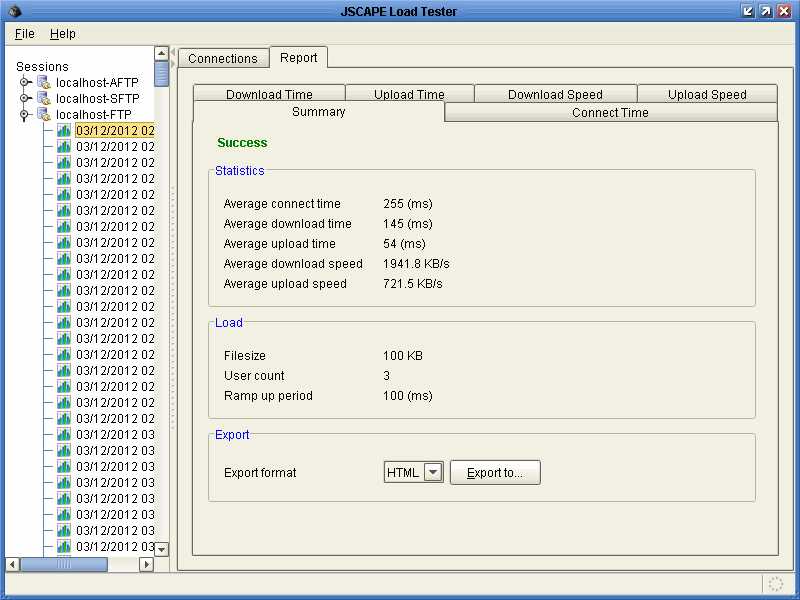Click the Ramp up period label
Viewport: 800px width, 600px height.
coord(268,395)
